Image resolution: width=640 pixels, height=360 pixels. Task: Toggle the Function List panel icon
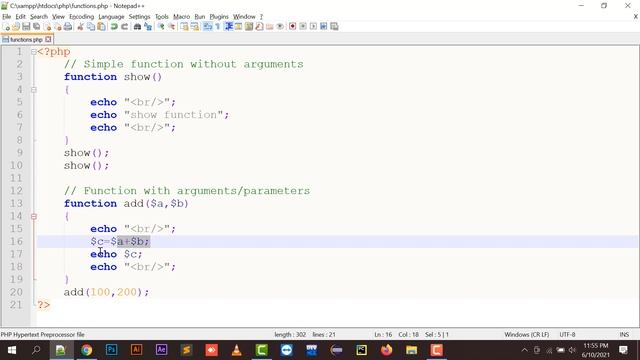(259, 27)
